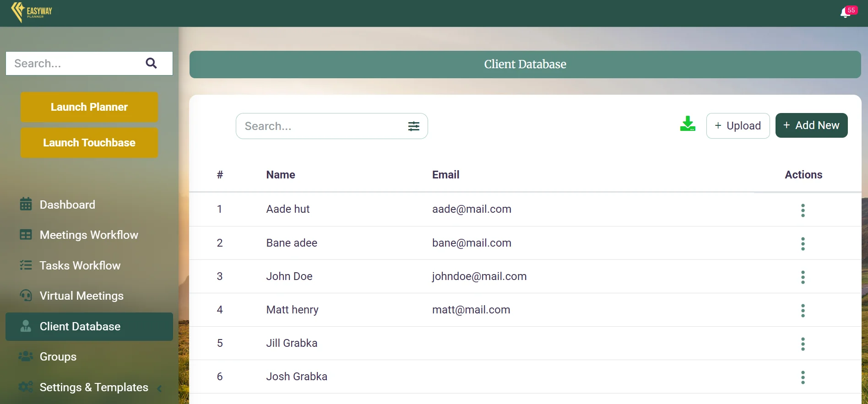Open filter options in client search

413,126
